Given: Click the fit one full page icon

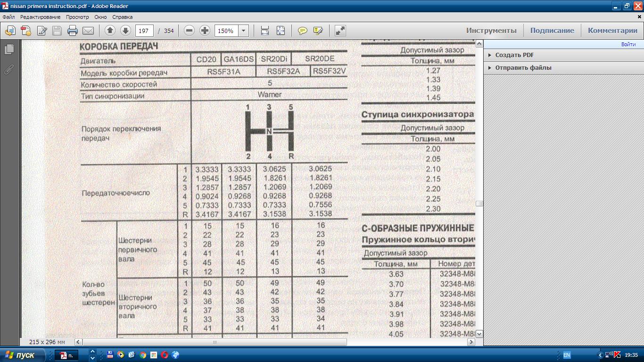Looking at the screenshot, I should point(281,31).
